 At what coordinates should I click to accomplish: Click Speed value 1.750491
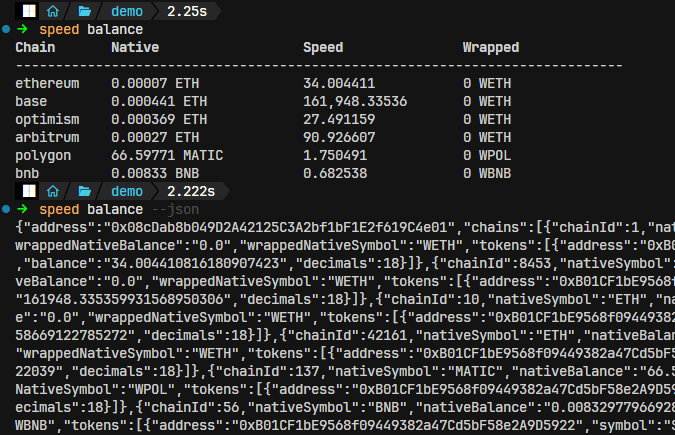coord(335,155)
